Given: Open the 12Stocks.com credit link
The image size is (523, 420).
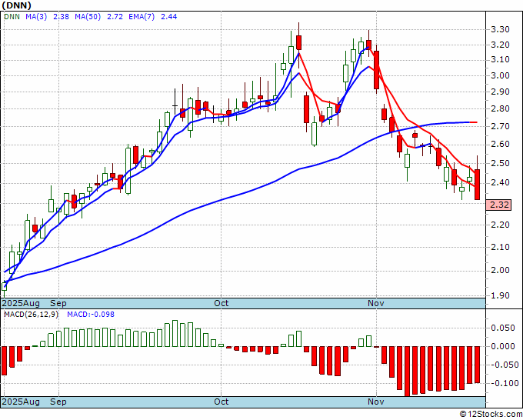Looking at the screenshot, I should pos(491,415).
